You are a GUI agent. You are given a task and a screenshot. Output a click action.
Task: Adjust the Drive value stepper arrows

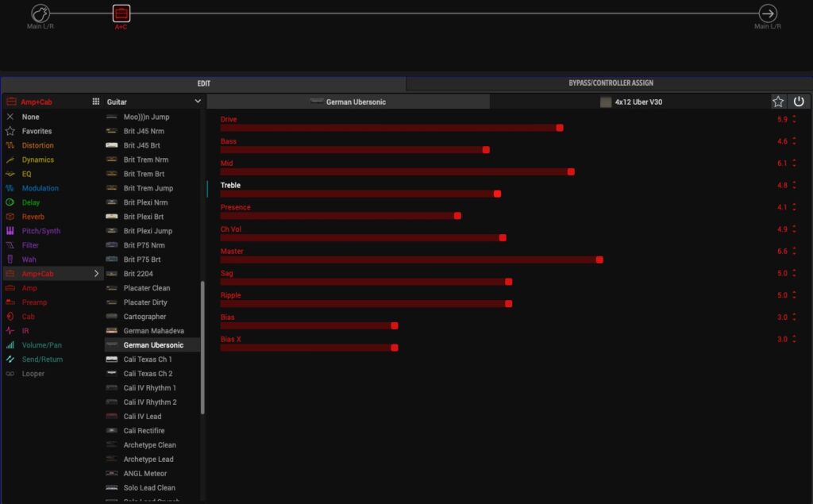coord(794,120)
